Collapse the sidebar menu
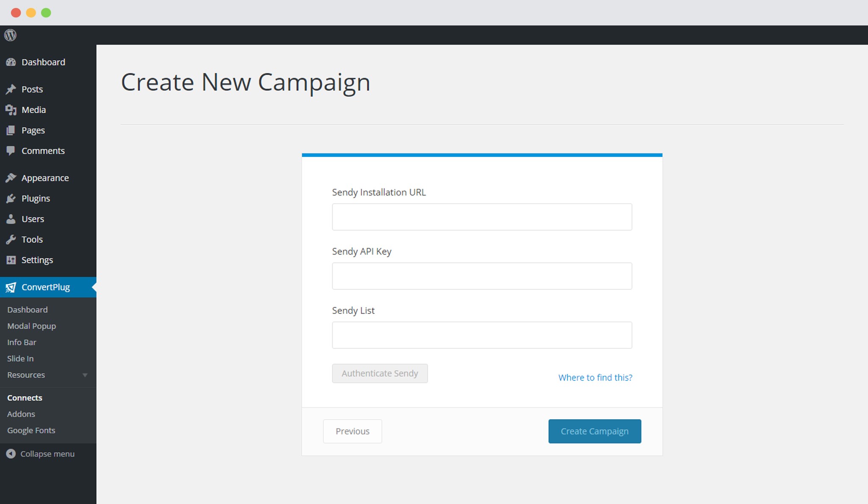Screen dimensions: 868x504 coord(41,454)
